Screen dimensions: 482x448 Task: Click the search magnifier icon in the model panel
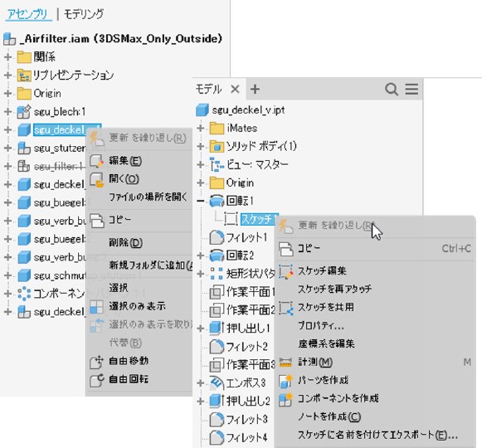coord(392,90)
